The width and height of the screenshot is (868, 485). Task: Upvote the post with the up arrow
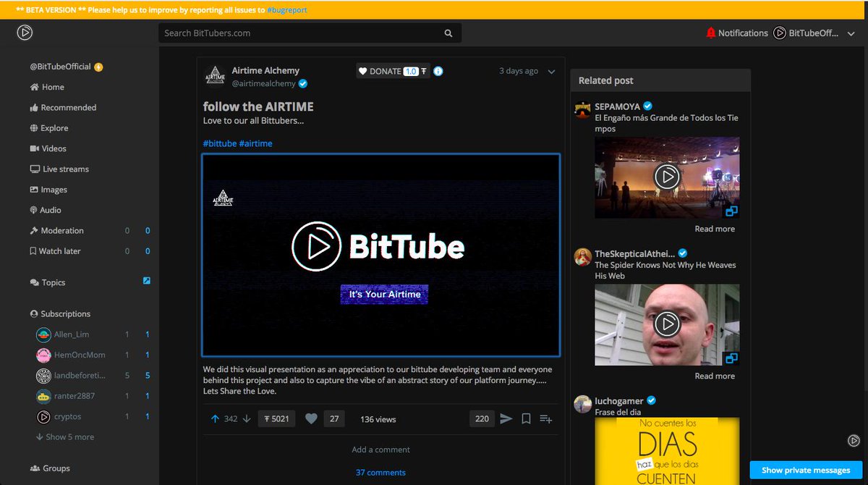click(x=215, y=418)
